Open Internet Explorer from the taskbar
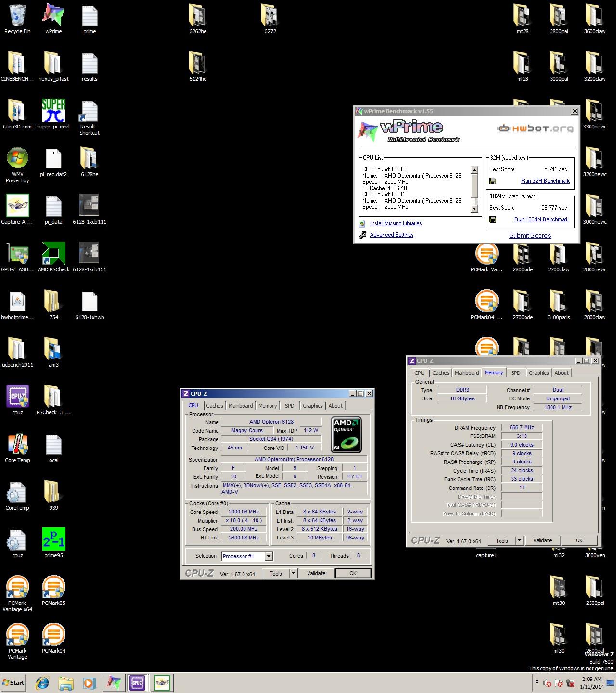This screenshot has width=616, height=693. [42, 682]
